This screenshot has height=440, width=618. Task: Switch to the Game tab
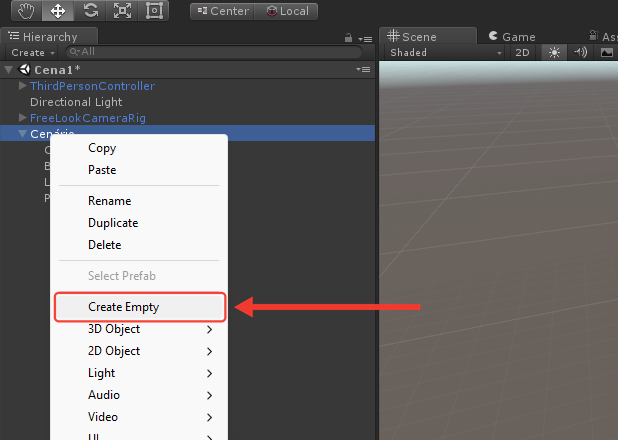(512, 37)
